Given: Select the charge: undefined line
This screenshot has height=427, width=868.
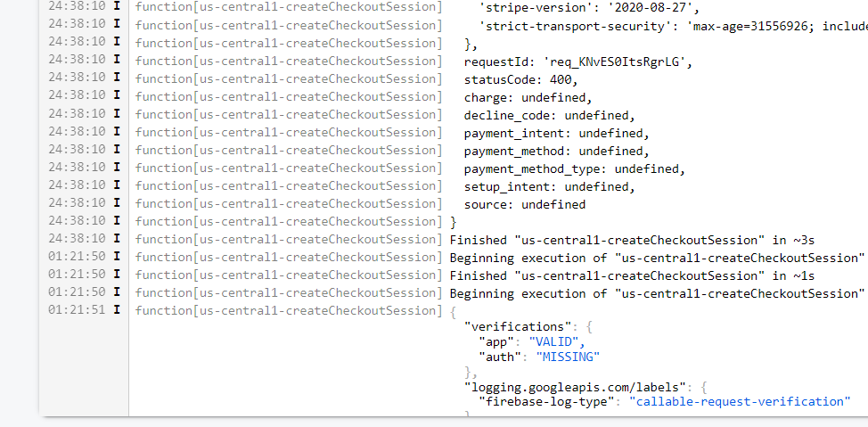Looking at the screenshot, I should click(x=528, y=98).
